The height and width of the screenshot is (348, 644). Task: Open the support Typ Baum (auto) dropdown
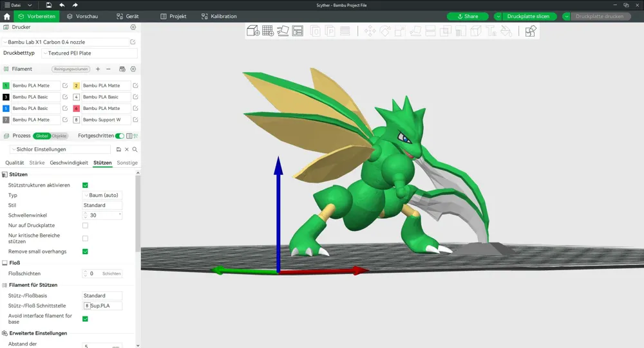pos(102,196)
